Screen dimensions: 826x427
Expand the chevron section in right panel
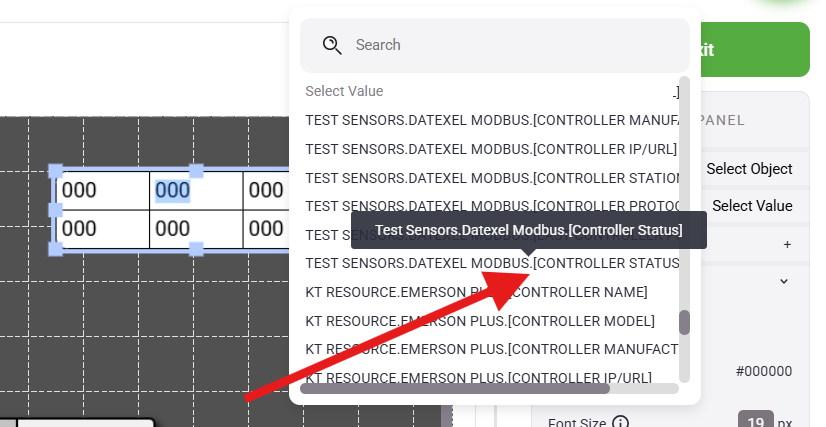click(784, 282)
